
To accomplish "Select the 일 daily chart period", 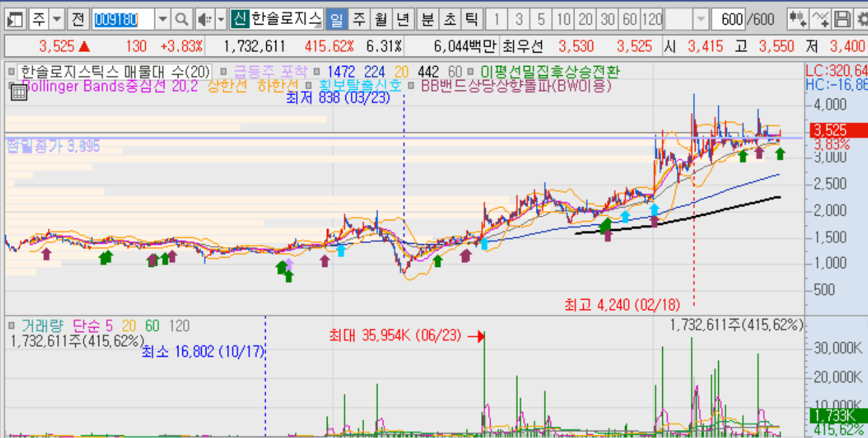I will (x=337, y=20).
